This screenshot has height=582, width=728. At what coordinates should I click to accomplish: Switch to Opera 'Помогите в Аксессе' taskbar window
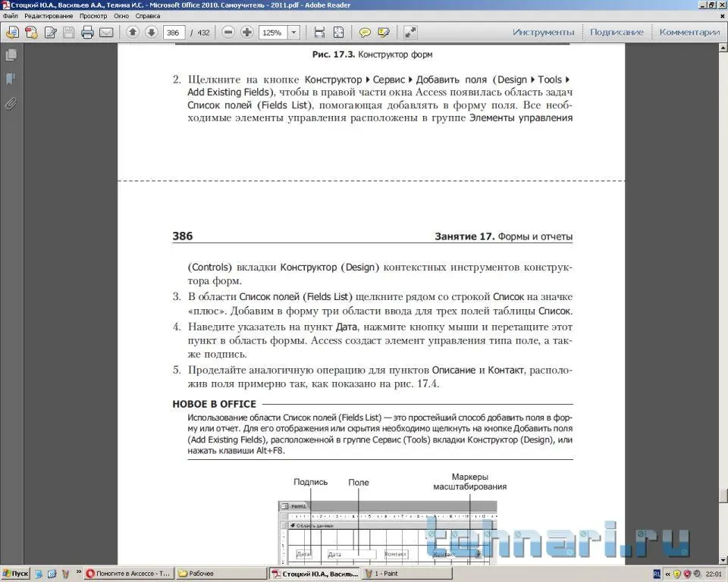[x=129, y=574]
